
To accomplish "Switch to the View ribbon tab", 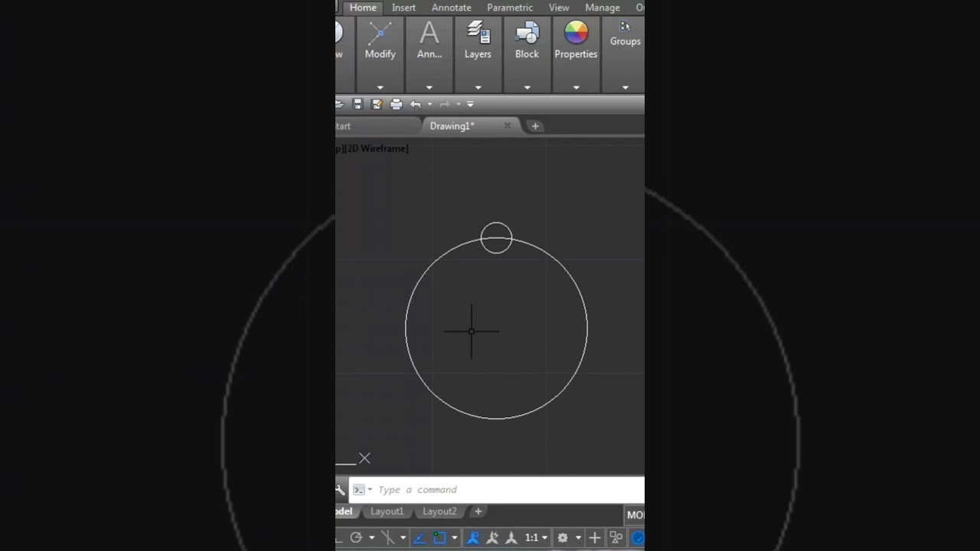I will pos(559,8).
